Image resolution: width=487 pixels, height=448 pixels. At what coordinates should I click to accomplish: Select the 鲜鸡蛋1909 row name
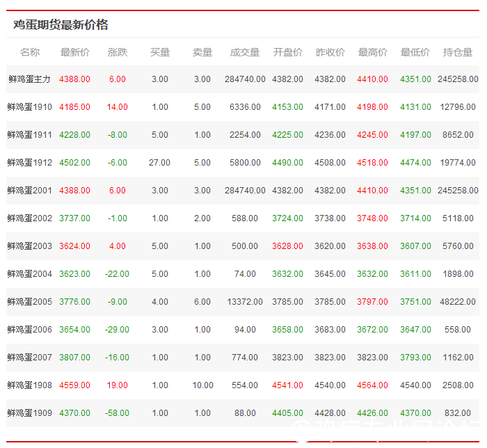point(29,413)
